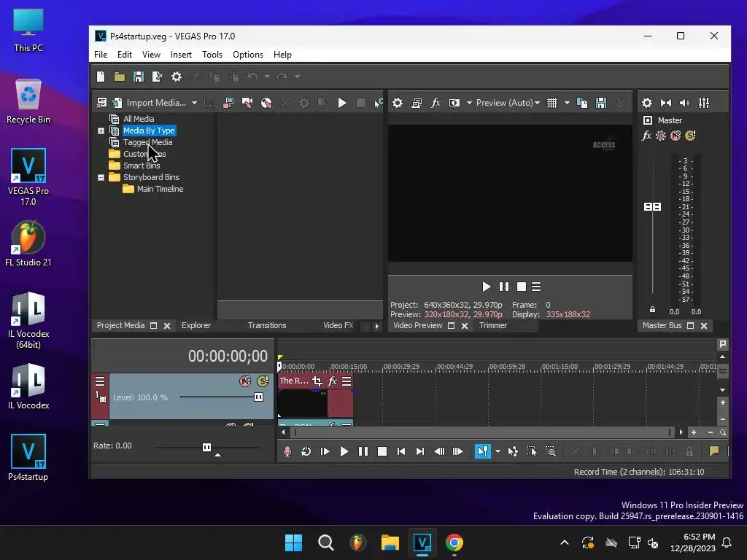Switch to Explorer tab
The width and height of the screenshot is (747, 560).
click(196, 326)
